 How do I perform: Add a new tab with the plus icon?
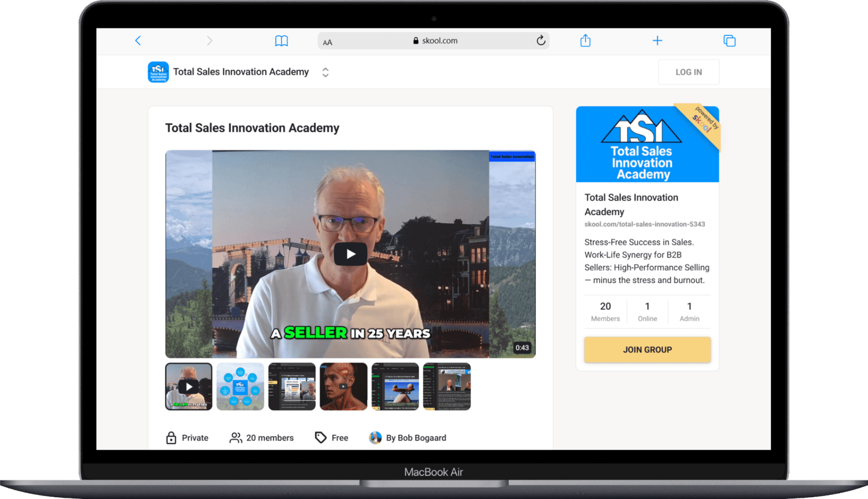click(657, 41)
